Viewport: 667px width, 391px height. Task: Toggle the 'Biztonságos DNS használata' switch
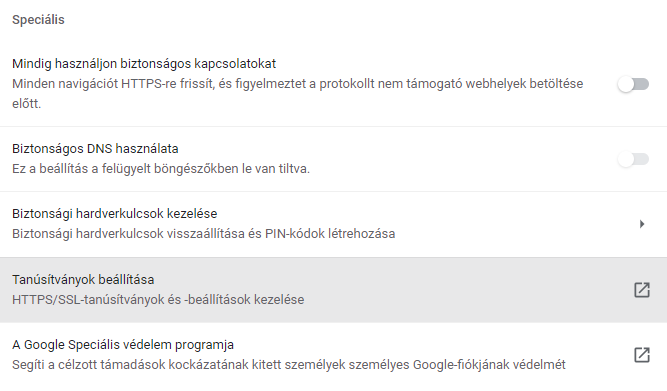[x=633, y=160]
